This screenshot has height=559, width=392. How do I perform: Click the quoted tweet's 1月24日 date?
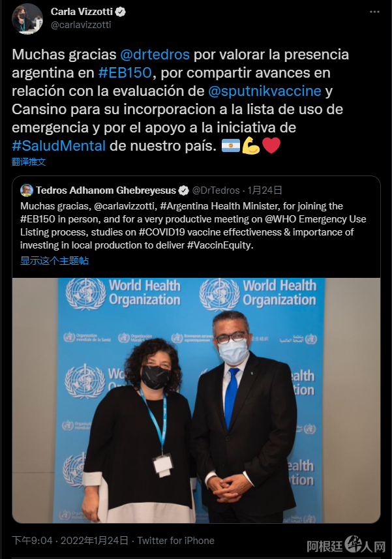tap(265, 190)
